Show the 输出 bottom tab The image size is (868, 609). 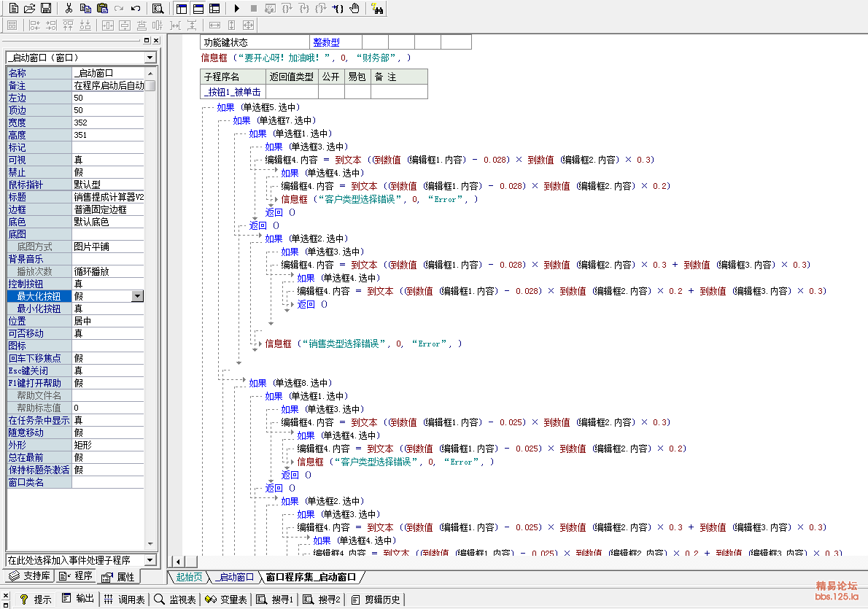coord(78,599)
